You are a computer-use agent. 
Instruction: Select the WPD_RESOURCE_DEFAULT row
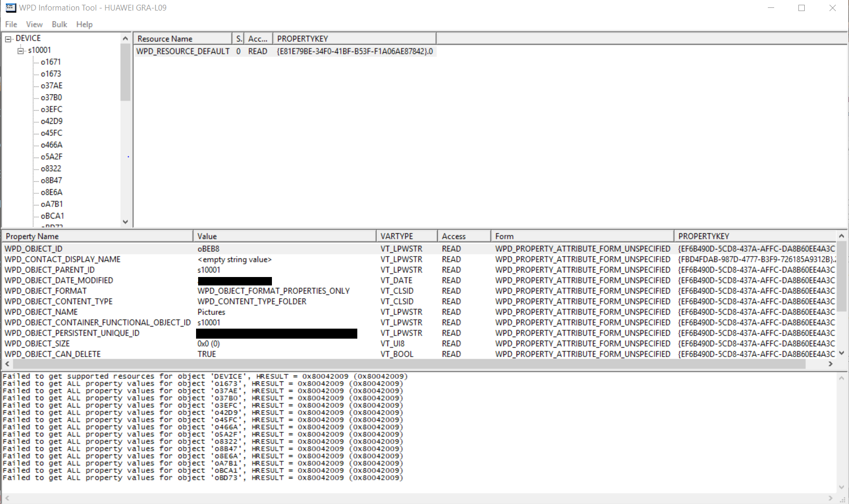click(x=285, y=51)
